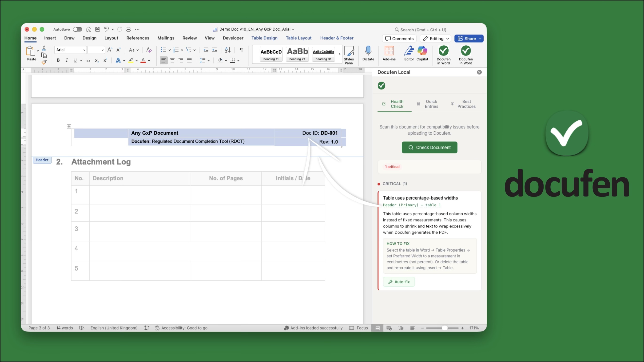The height and width of the screenshot is (362, 644).
Task: Switch to the Table Layout tab
Action: tap(298, 38)
